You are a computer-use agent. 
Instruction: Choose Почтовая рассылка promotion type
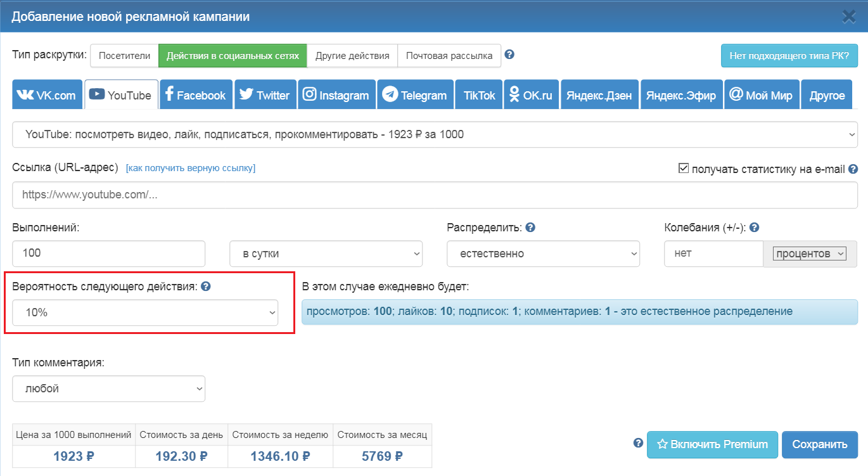(x=449, y=56)
